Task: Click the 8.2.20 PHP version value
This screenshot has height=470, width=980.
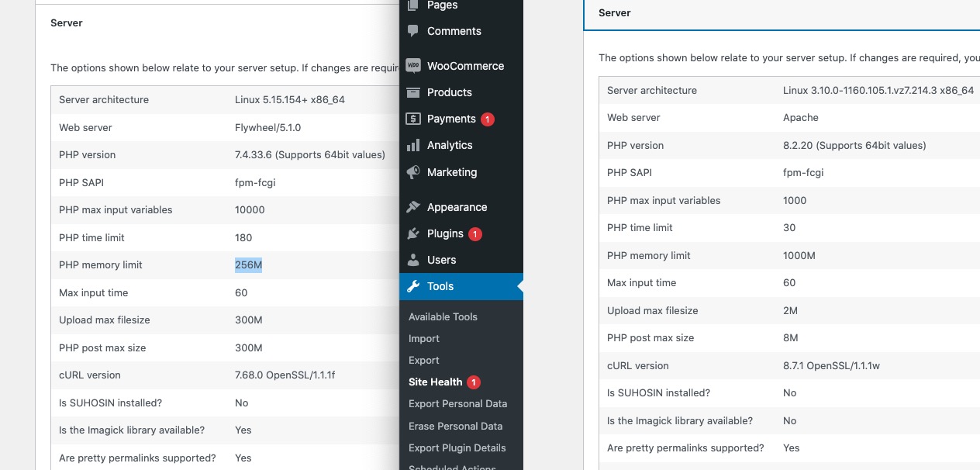Action: (854, 146)
